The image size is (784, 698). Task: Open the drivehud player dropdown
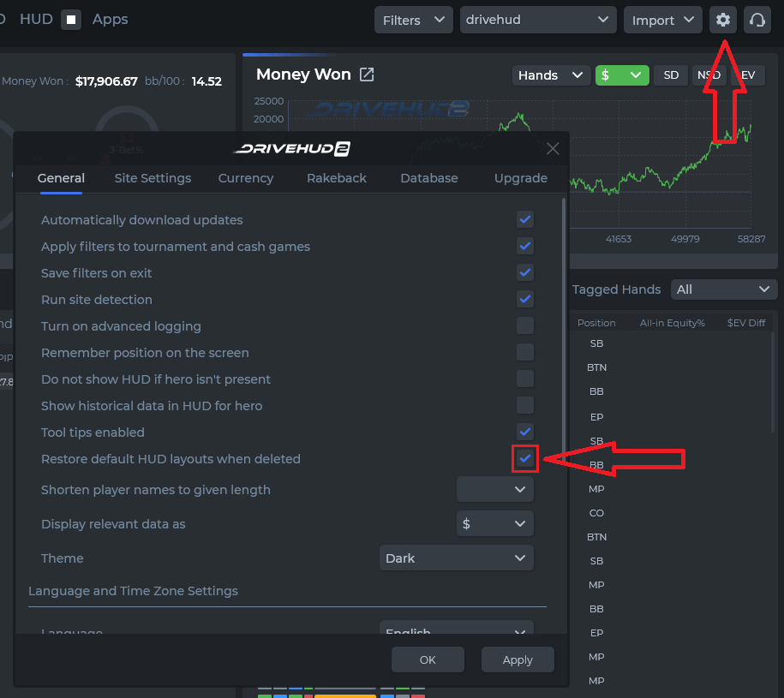click(x=538, y=20)
